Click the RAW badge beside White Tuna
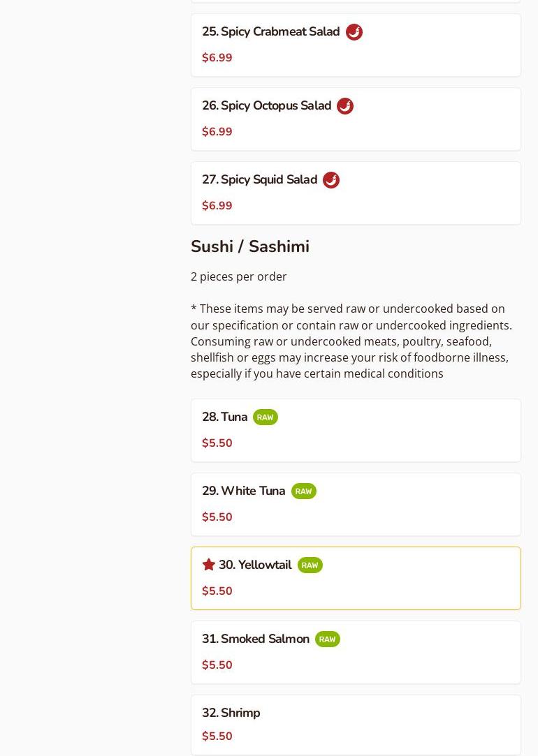The image size is (538, 756). pos(304,491)
